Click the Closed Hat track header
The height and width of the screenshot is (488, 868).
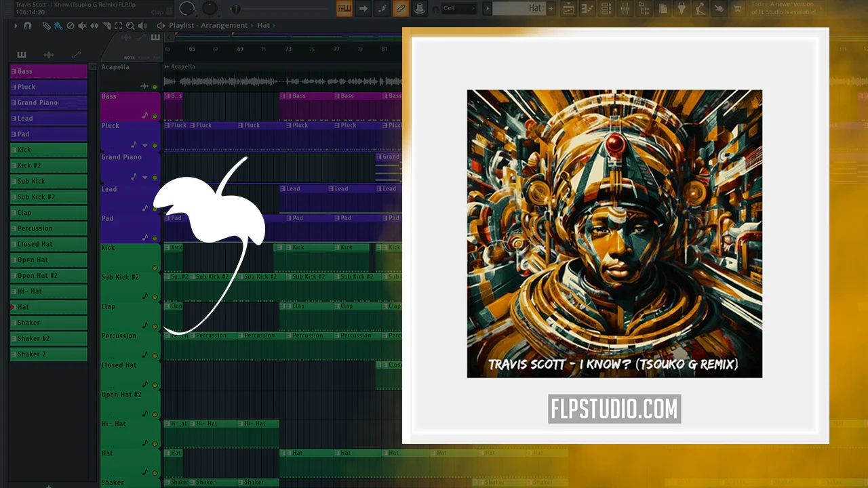(x=130, y=375)
